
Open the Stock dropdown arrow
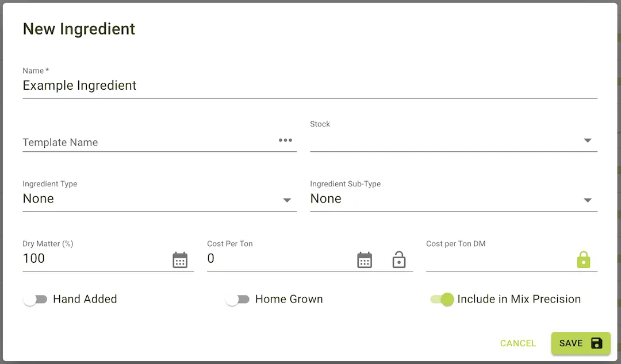tap(588, 140)
